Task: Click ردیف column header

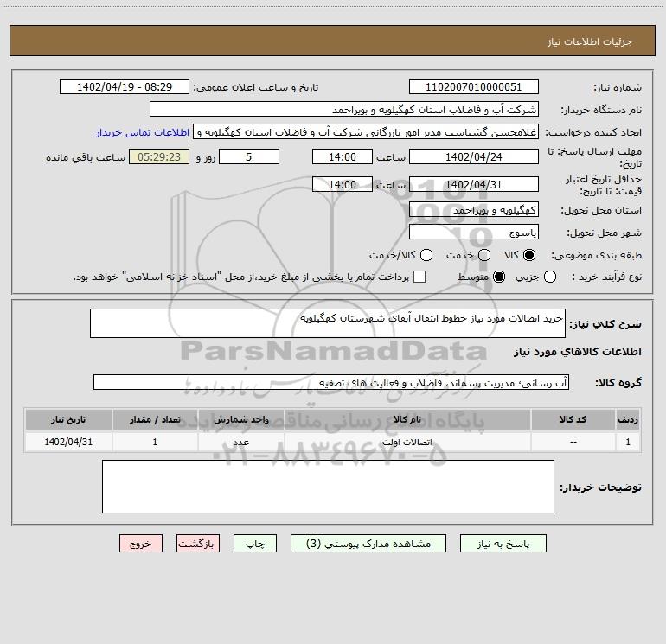Action: click(628, 419)
